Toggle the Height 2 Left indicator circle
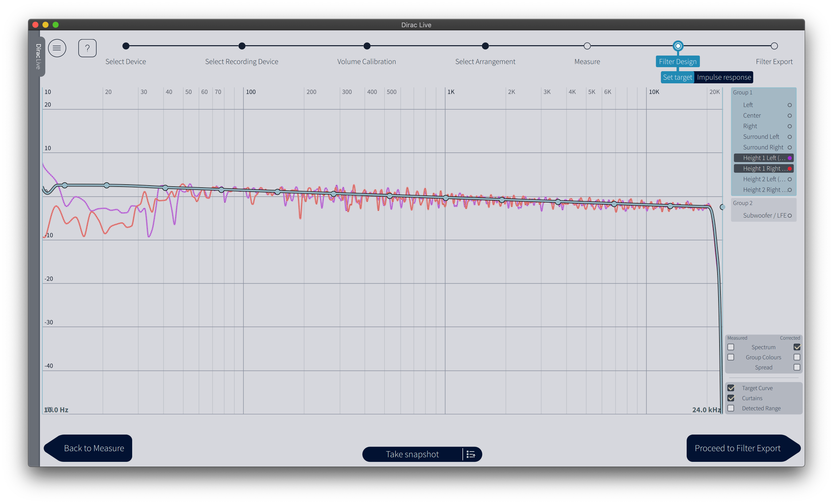The height and width of the screenshot is (504, 833). [790, 179]
